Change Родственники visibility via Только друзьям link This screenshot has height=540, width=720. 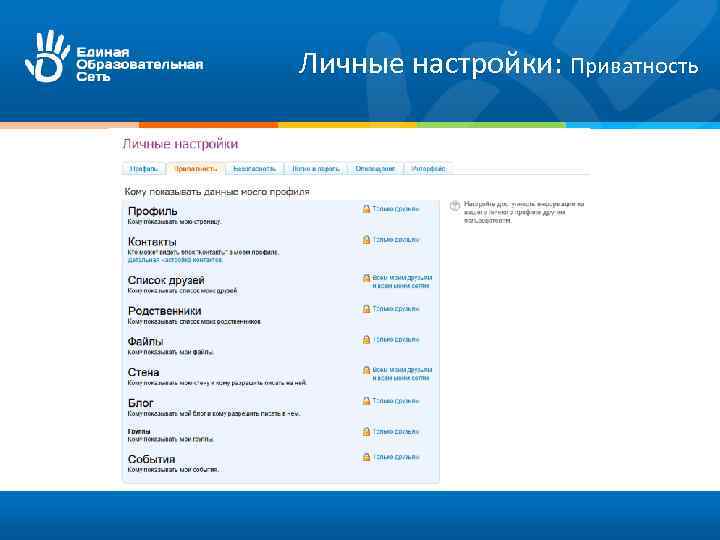click(395, 309)
